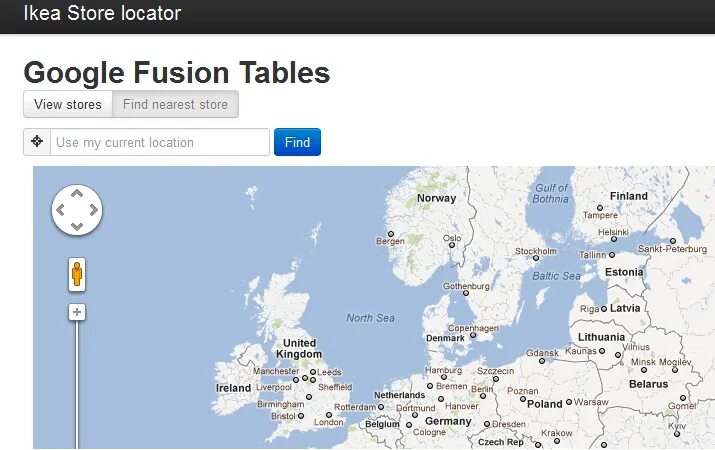Click the Lithuania country label
The width and height of the screenshot is (715, 450).
(x=601, y=337)
